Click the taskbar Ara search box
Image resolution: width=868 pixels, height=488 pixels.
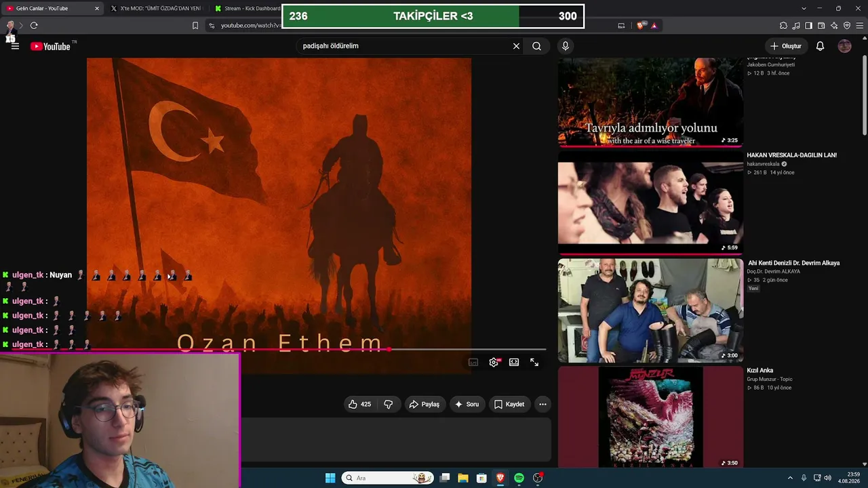pos(388,478)
